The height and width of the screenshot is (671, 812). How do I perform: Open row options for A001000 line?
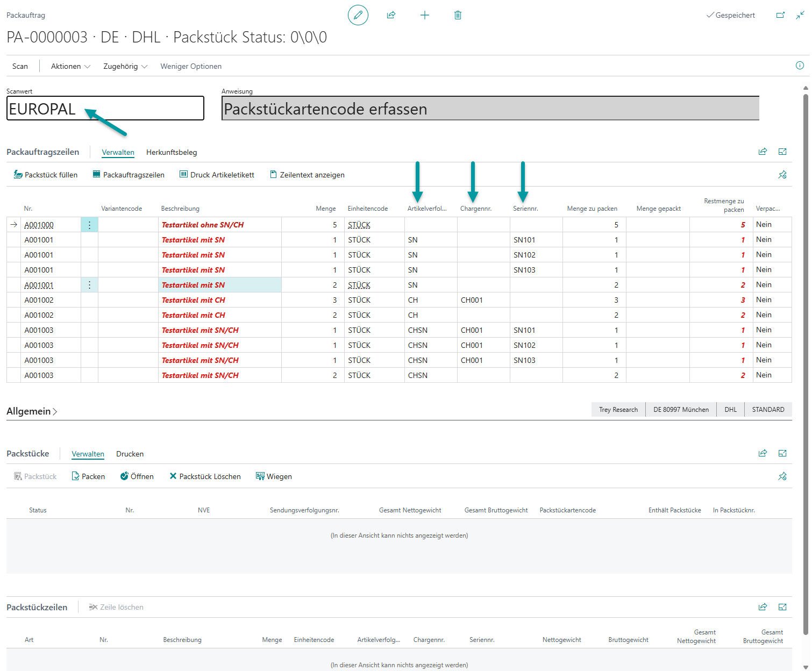click(89, 225)
